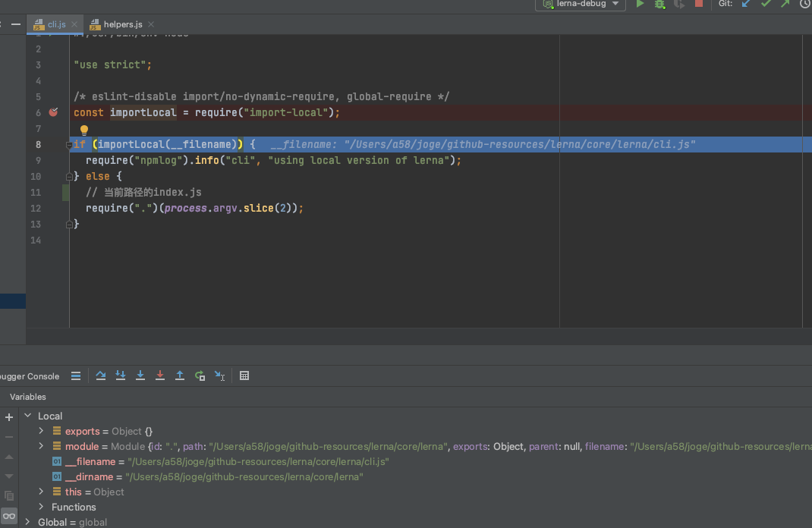Click the Git commit checkmark button

tap(766, 4)
